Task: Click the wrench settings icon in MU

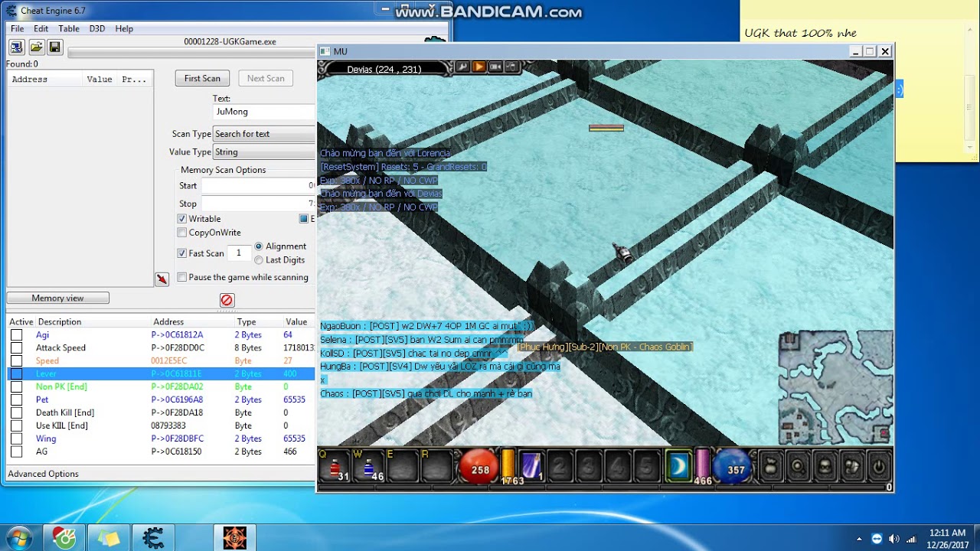Action: pos(462,67)
